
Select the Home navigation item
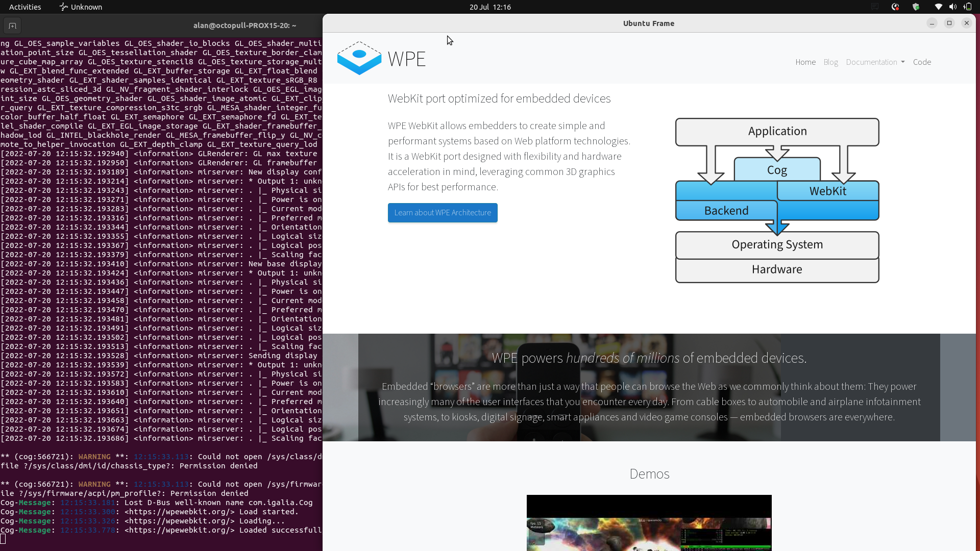tap(805, 62)
